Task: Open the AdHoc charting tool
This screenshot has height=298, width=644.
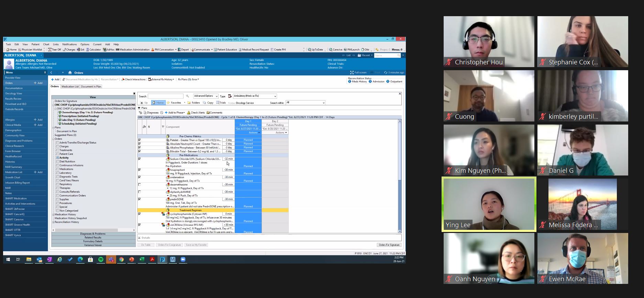Action: (x=109, y=50)
